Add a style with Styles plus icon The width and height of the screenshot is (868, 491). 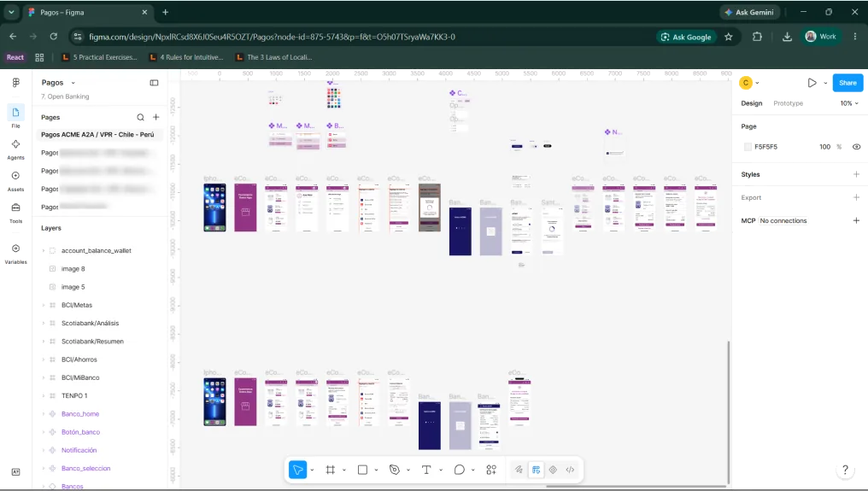coord(856,174)
